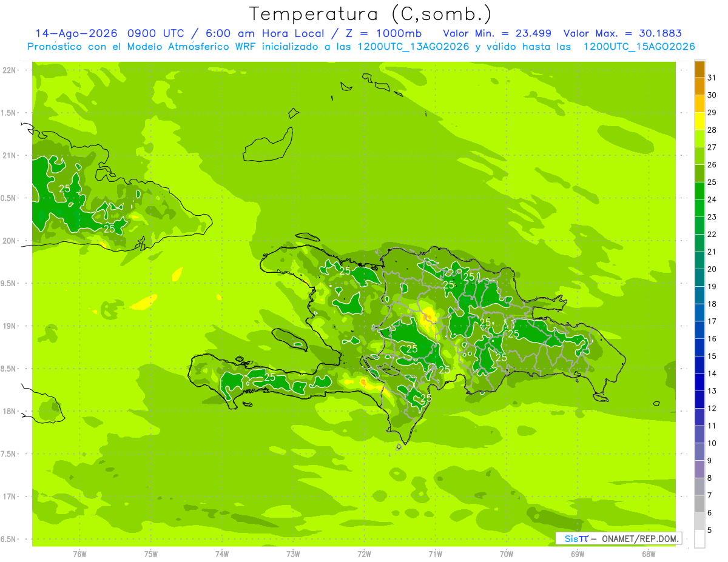This screenshot has width=728, height=562.
Task: Pick the legend color band between 27 and 28
Action: coord(699,139)
